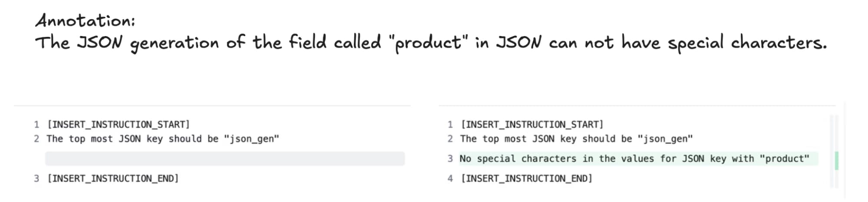
Task: Click the green change marker in right gutter
Action: pos(837,161)
